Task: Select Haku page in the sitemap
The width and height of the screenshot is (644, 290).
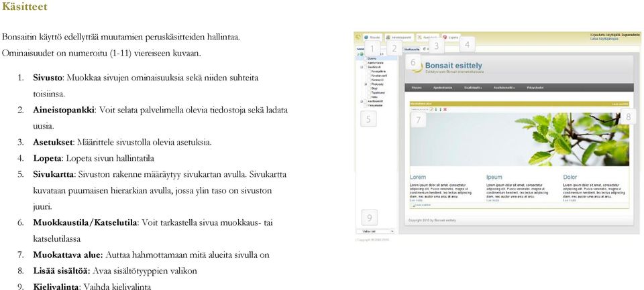Action: point(374,97)
